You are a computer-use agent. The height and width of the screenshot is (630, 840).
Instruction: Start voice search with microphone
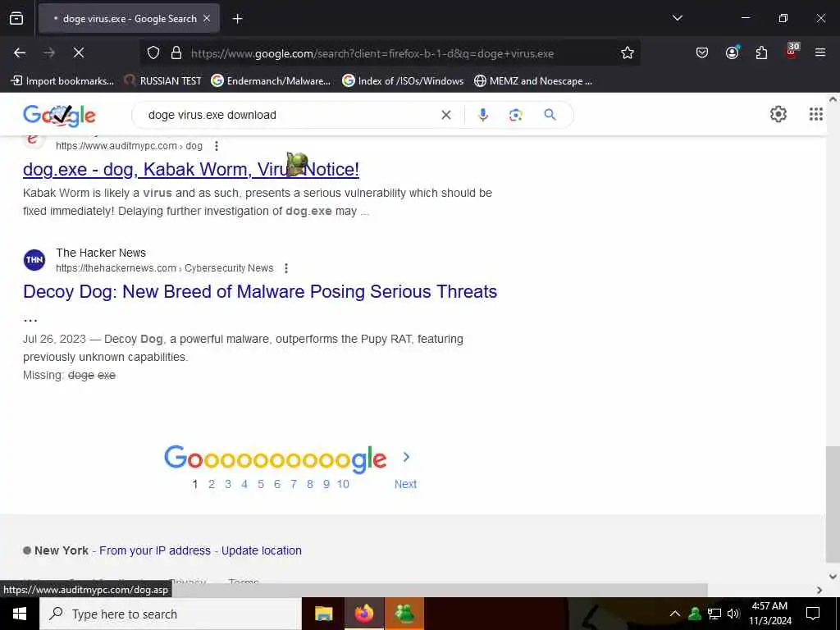(482, 115)
